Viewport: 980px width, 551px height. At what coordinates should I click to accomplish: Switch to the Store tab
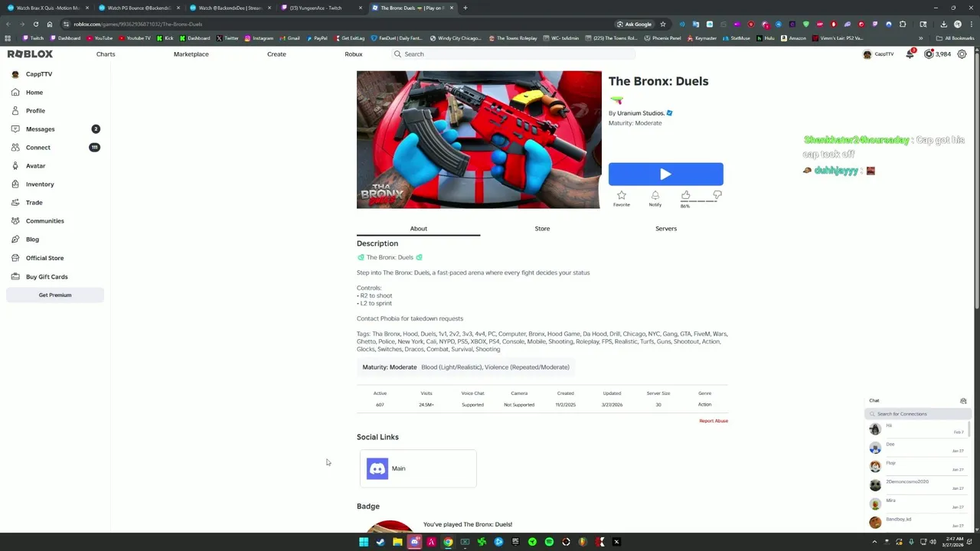pyautogui.click(x=542, y=229)
